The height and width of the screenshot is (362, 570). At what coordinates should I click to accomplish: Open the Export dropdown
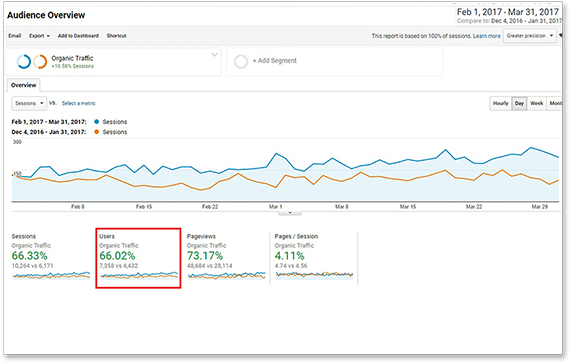(39, 36)
